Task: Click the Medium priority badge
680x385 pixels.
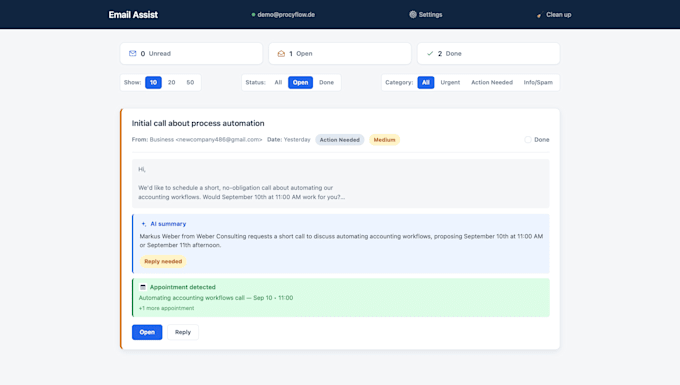Action: click(384, 140)
